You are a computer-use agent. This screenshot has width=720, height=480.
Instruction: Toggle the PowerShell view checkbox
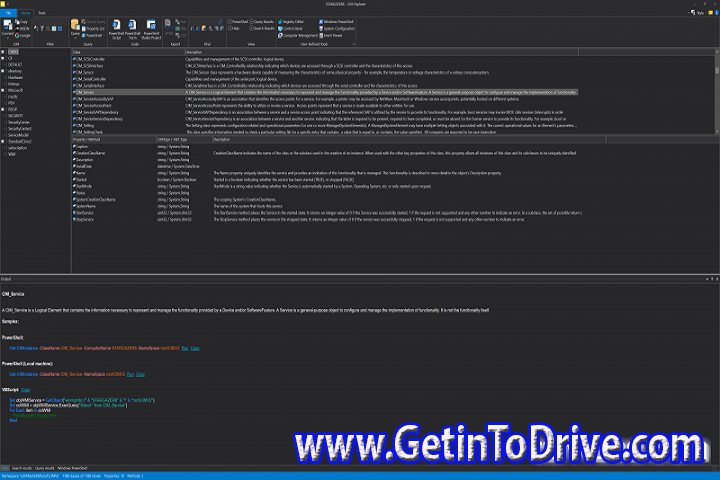pyautogui.click(x=238, y=22)
